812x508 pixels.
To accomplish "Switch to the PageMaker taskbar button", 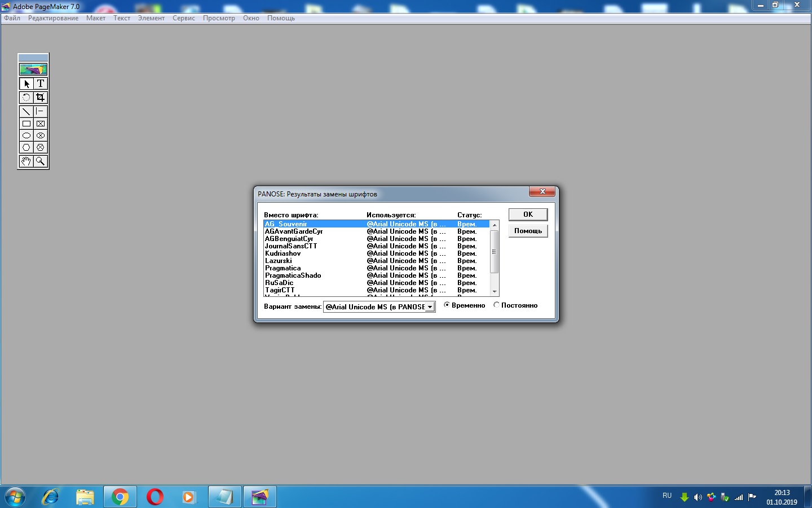I will pyautogui.click(x=259, y=497).
